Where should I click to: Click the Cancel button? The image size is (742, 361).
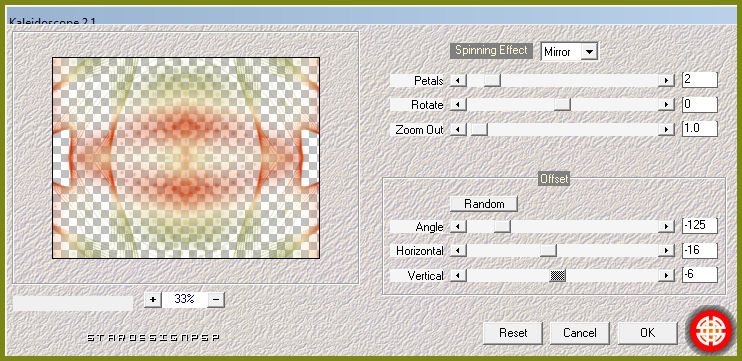[580, 333]
